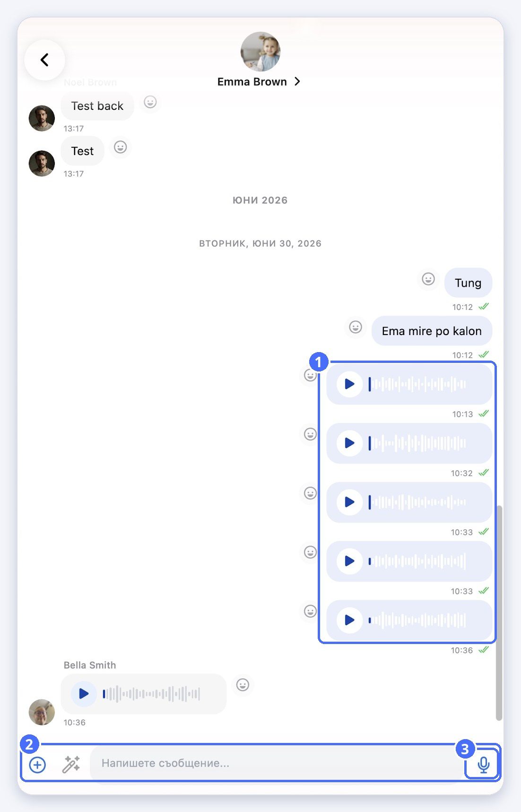This screenshot has height=812, width=521.
Task: Open the magic wand AI tool
Action: tap(71, 764)
